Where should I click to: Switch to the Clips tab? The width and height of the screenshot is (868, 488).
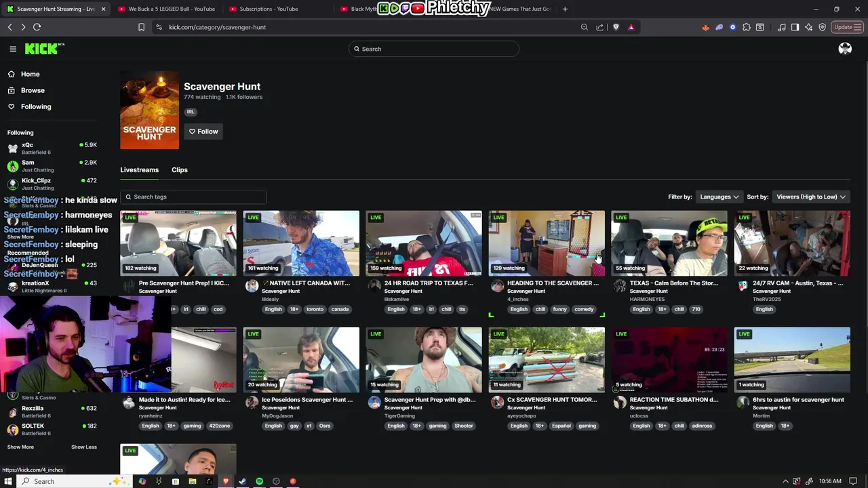(180, 170)
